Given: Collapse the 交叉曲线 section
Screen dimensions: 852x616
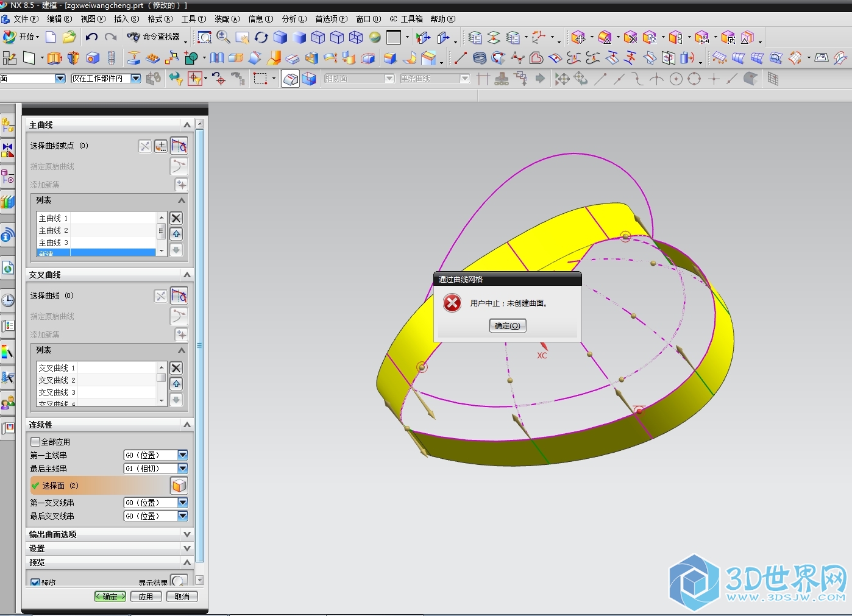Looking at the screenshot, I should click(187, 275).
